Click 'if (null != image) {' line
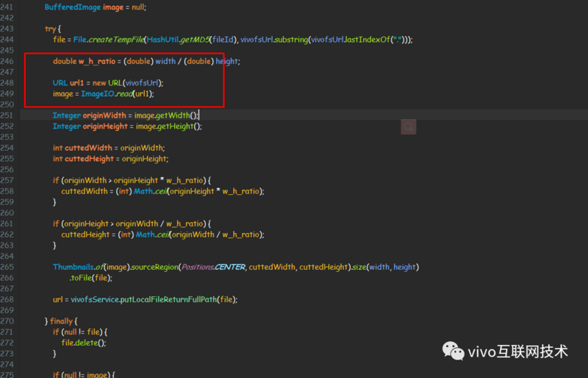Image resolution: width=588 pixels, height=378 pixels. pos(84,374)
